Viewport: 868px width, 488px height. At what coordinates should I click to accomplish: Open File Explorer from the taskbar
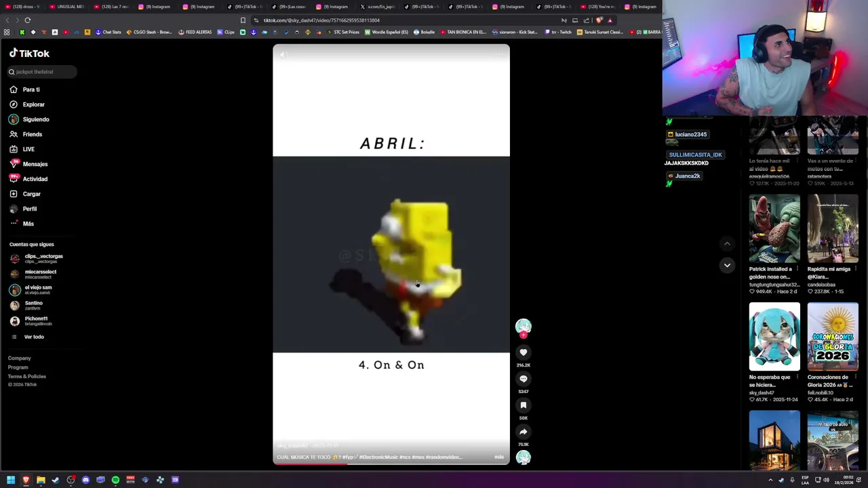pyautogui.click(x=41, y=480)
